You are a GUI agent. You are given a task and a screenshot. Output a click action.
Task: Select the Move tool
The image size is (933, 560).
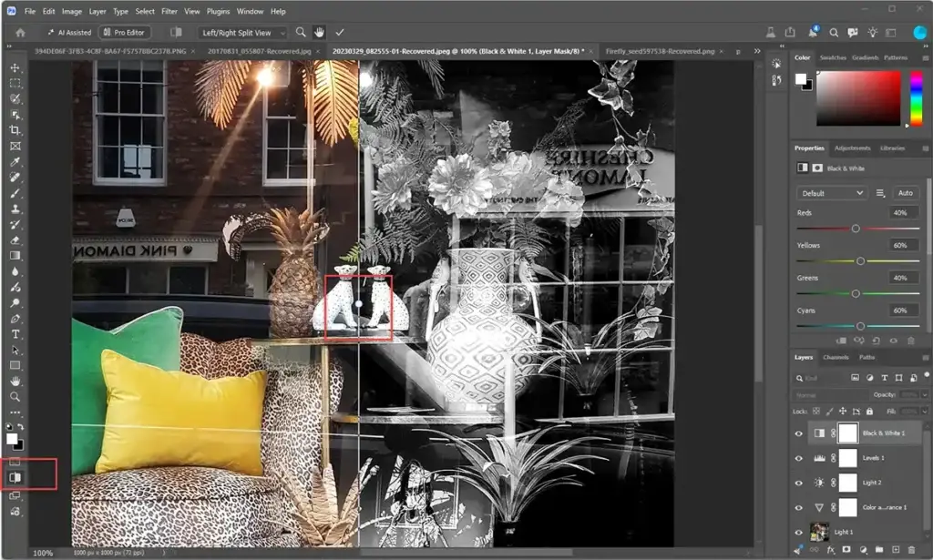15,68
